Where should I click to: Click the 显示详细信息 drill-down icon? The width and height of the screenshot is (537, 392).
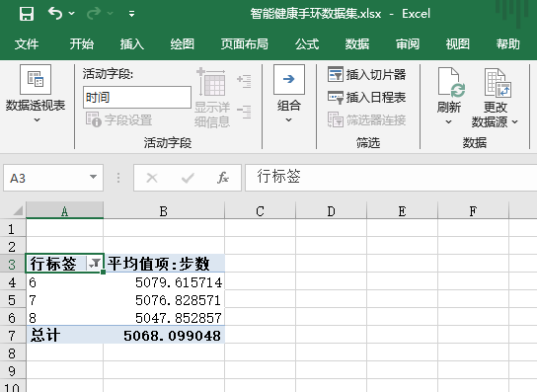(x=211, y=82)
